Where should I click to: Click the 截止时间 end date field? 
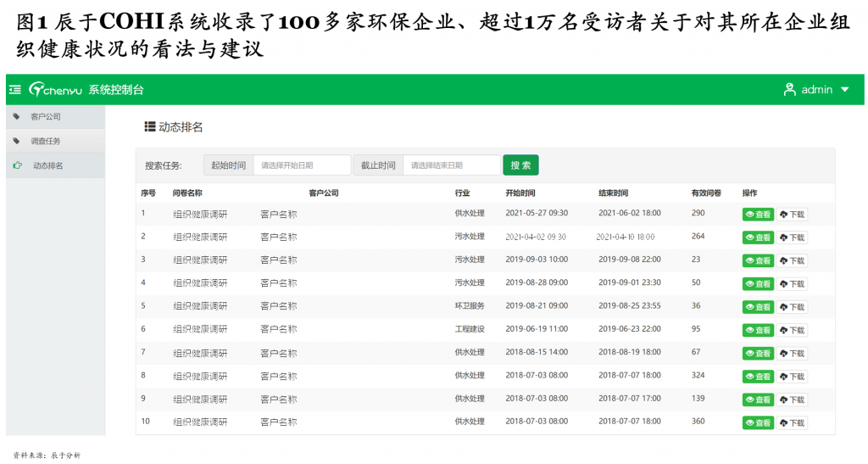click(x=451, y=165)
